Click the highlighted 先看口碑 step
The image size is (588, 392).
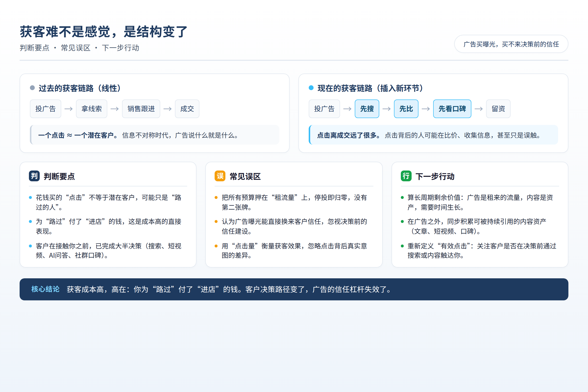[x=452, y=109]
